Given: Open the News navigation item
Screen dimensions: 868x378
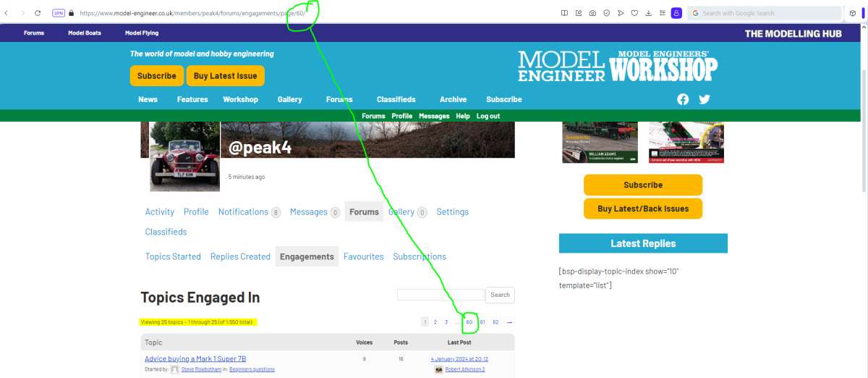Looking at the screenshot, I should 148,99.
